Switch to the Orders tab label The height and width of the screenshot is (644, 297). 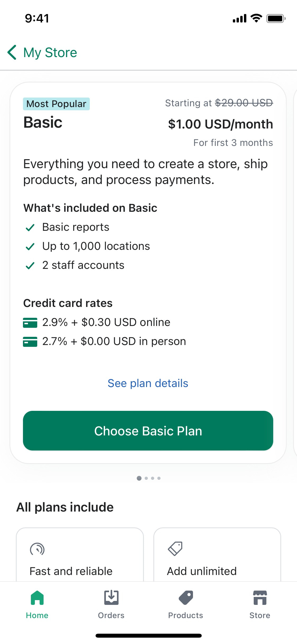tap(111, 615)
